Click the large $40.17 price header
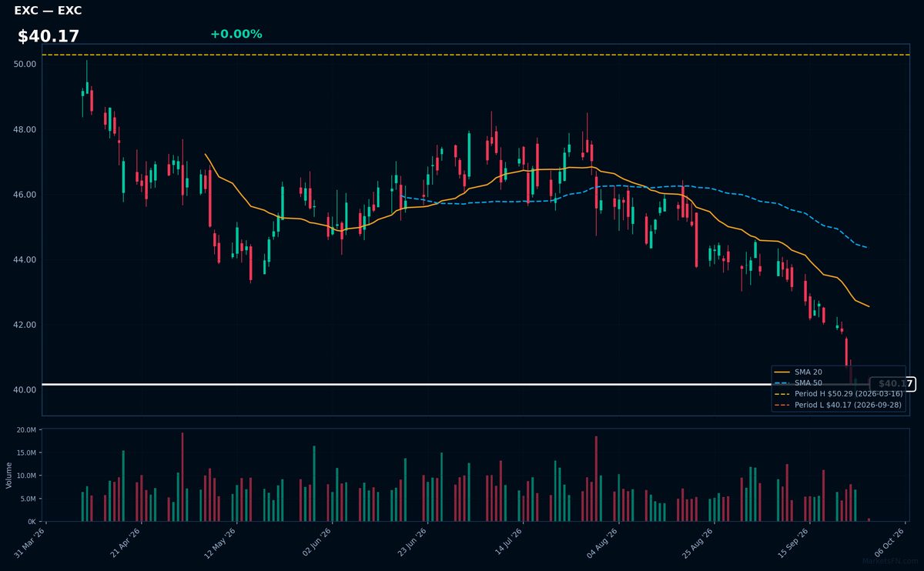 (49, 36)
